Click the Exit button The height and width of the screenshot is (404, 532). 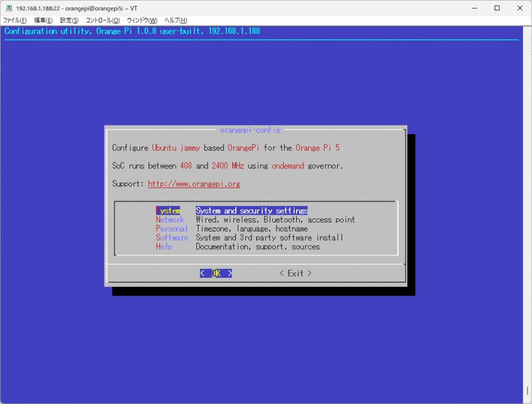296,273
